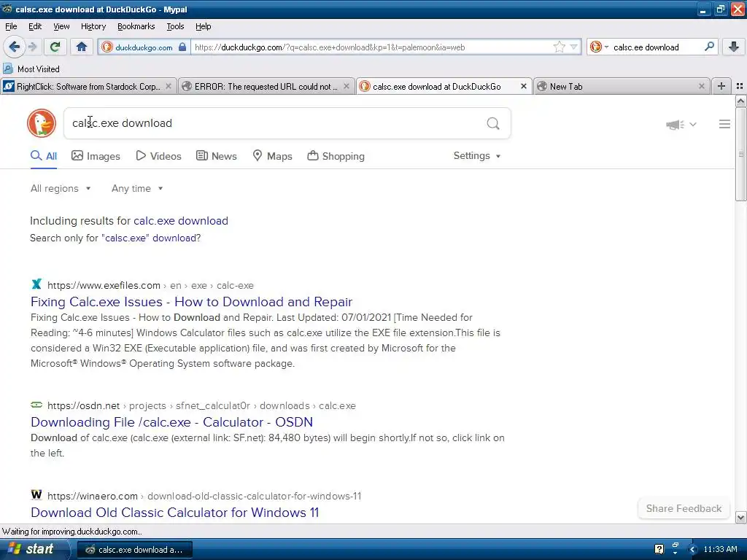The height and width of the screenshot is (560, 747).
Task: Open the search engine selector in toolbar
Action: click(600, 47)
